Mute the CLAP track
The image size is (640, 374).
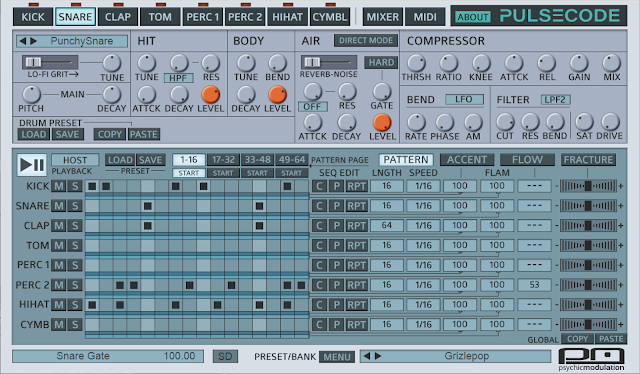coord(59,225)
